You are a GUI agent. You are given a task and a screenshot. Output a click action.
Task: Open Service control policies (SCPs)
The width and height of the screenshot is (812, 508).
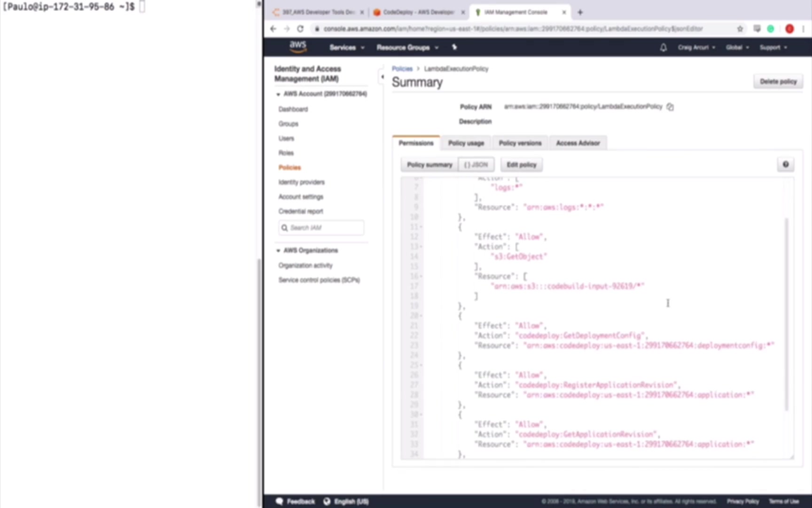pyautogui.click(x=319, y=280)
